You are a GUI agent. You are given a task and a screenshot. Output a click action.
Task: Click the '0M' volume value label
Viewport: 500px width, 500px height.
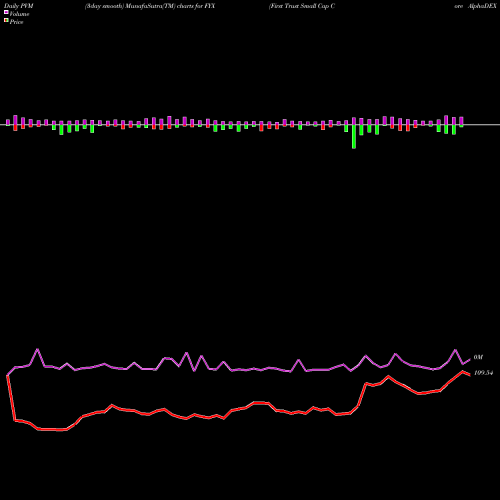point(478,357)
